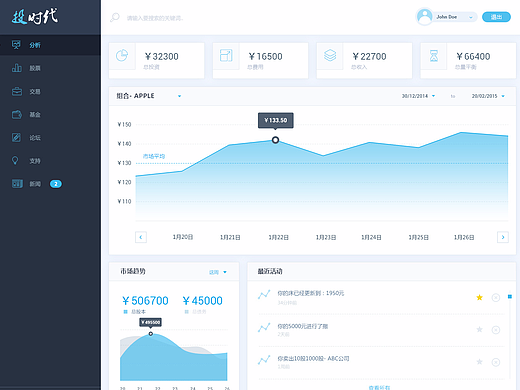Click the 1月24日 date label
The image size is (520, 390).
[371, 237]
